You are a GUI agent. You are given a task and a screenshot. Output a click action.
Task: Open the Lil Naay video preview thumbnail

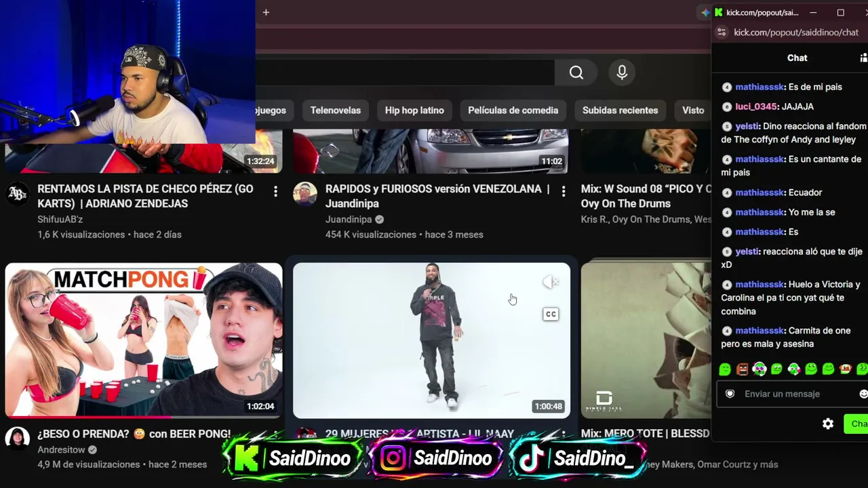click(432, 340)
